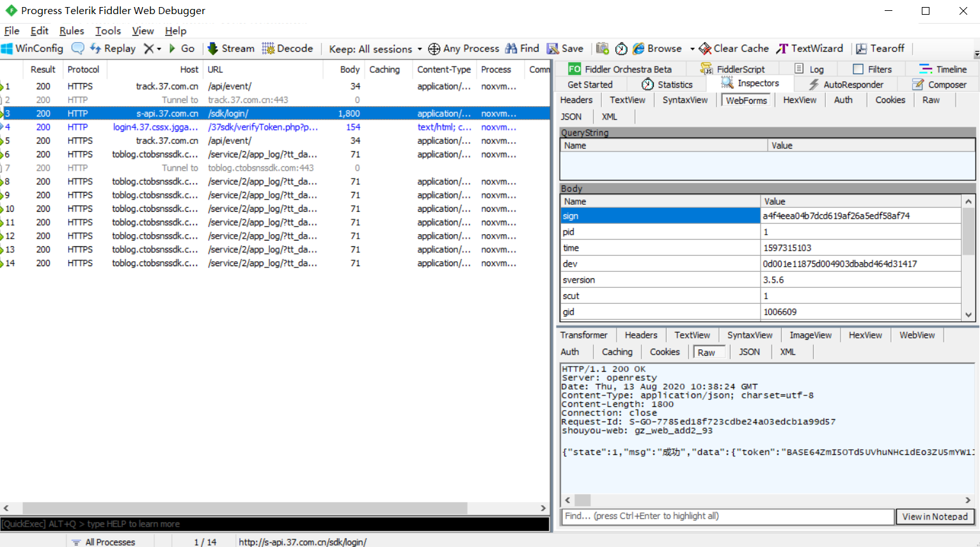The width and height of the screenshot is (980, 547).
Task: Click the timer clock icon
Action: 620,49
